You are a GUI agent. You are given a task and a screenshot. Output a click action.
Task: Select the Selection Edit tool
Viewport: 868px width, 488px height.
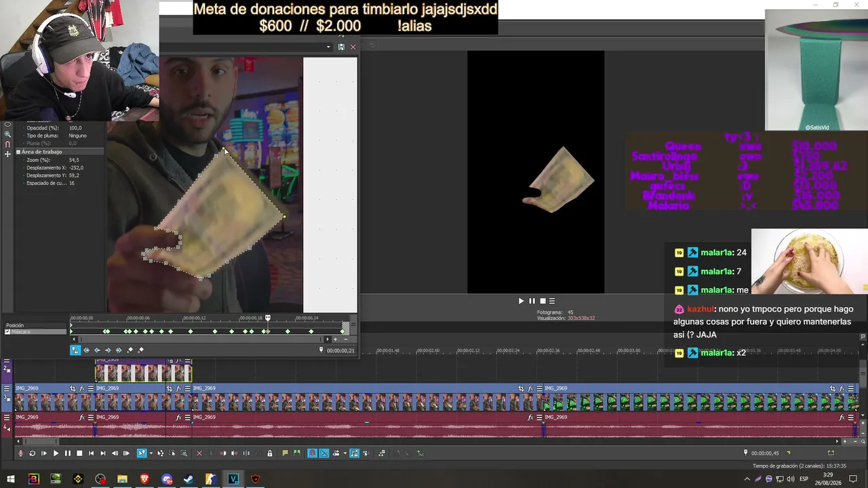172,453
